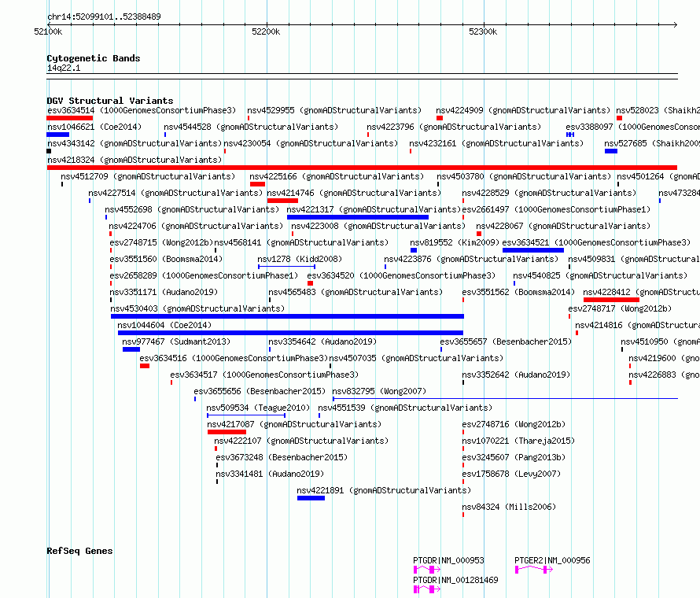The image size is (700, 598).
Task: Open the esv3673248 (Besenbacher2015) label
Action: coord(282,457)
